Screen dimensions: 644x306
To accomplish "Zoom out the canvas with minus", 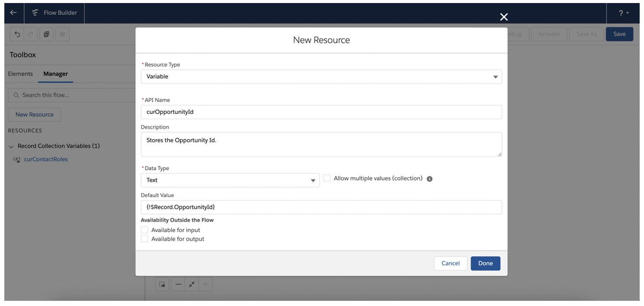I will tap(178, 285).
